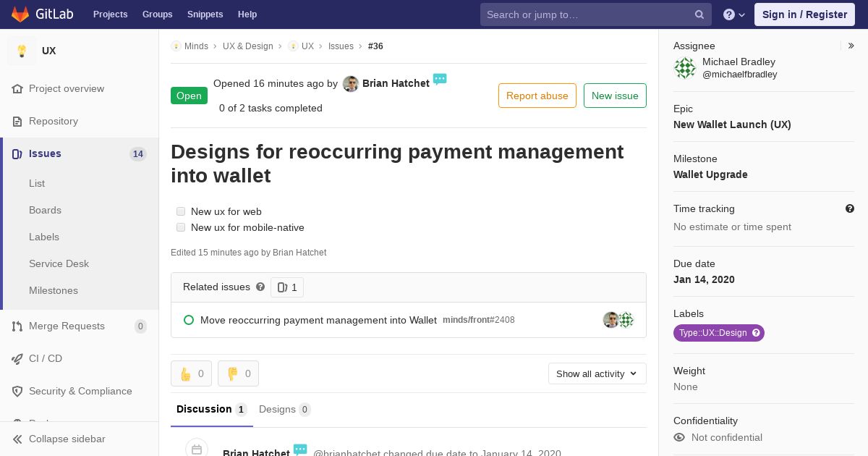
Task: Click the New issue button
Action: [x=615, y=96]
